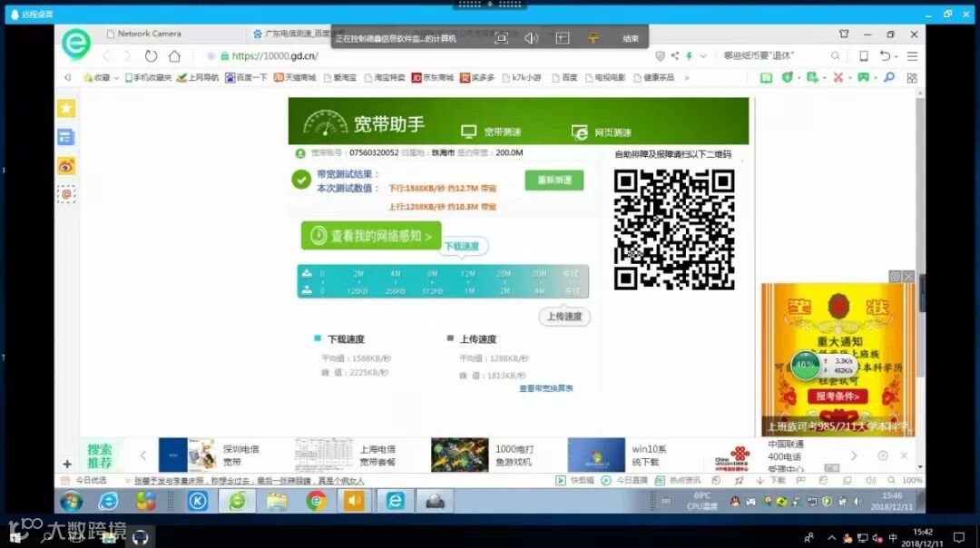Click the undo closed tab icon

click(x=885, y=55)
